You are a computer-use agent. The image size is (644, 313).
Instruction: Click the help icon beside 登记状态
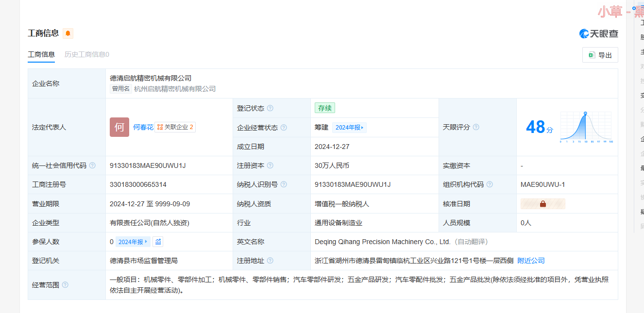click(270, 108)
